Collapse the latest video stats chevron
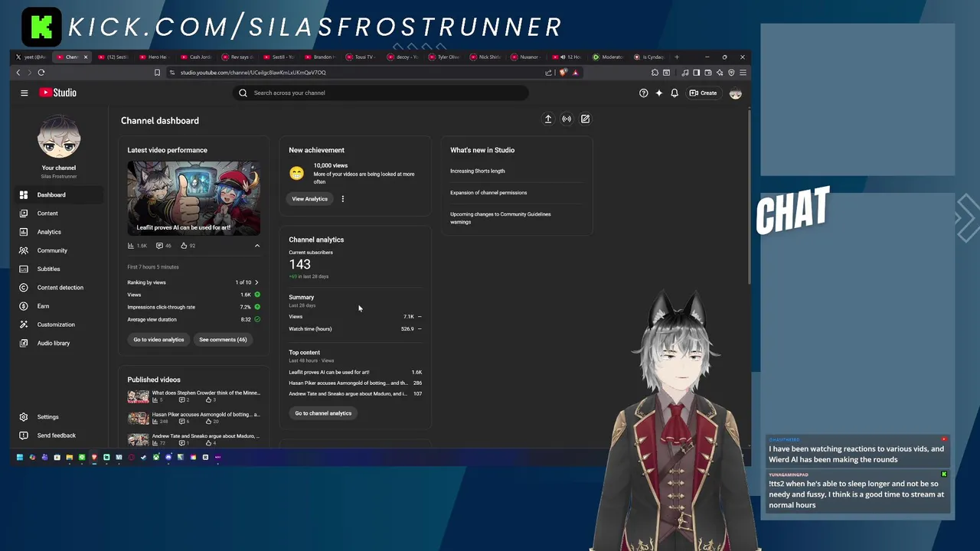The image size is (980, 551). (257, 246)
